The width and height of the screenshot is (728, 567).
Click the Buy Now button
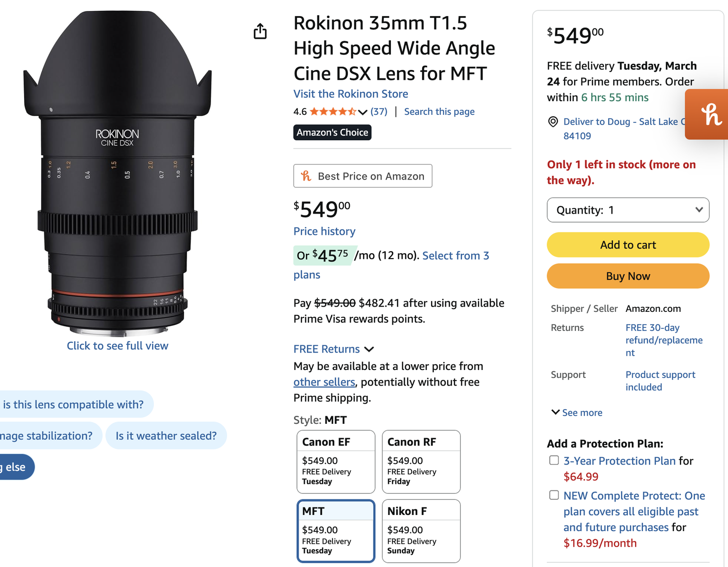tap(628, 276)
